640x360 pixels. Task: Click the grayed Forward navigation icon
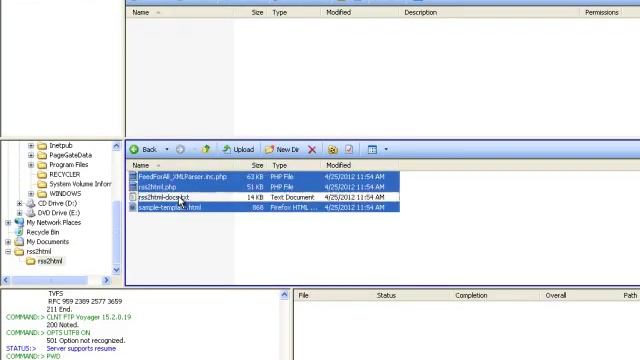[180, 149]
